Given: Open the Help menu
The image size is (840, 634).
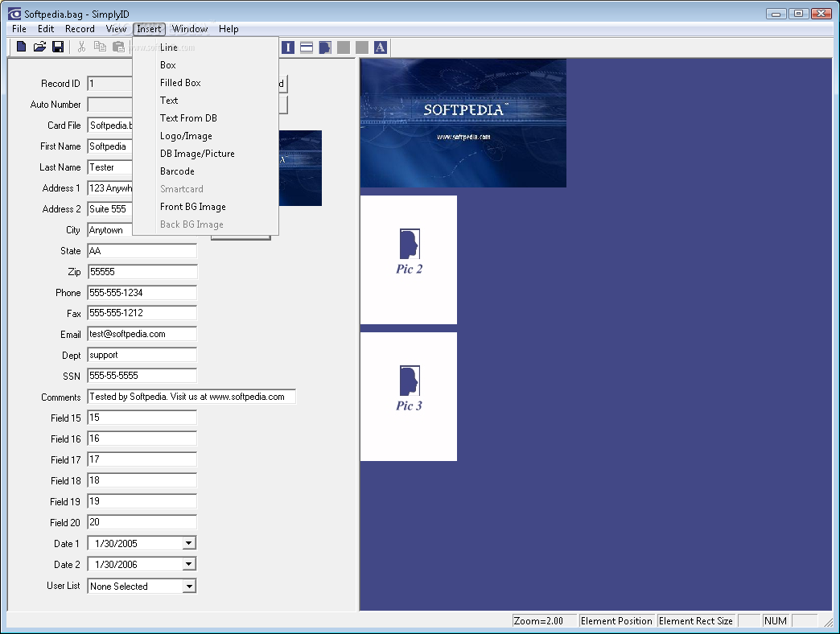Looking at the screenshot, I should (229, 29).
